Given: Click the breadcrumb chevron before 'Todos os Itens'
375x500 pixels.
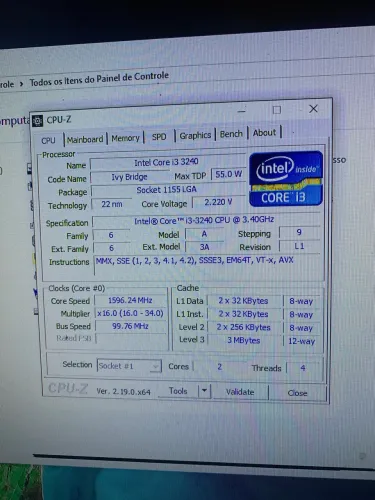Looking at the screenshot, I should (21, 84).
